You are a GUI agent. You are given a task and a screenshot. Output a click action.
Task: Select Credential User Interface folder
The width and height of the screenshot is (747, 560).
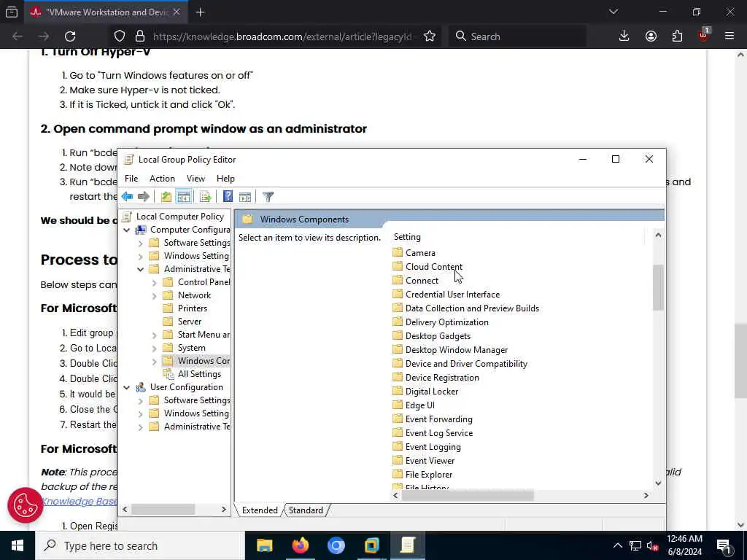[452, 295]
